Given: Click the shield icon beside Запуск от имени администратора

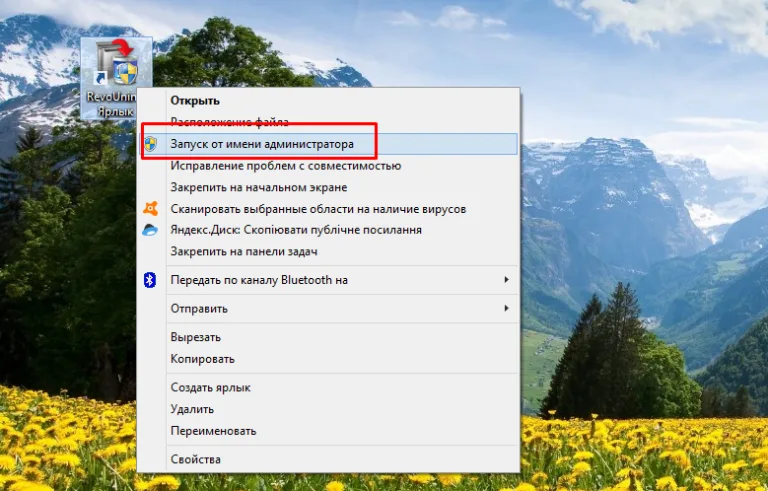Looking at the screenshot, I should pos(150,144).
